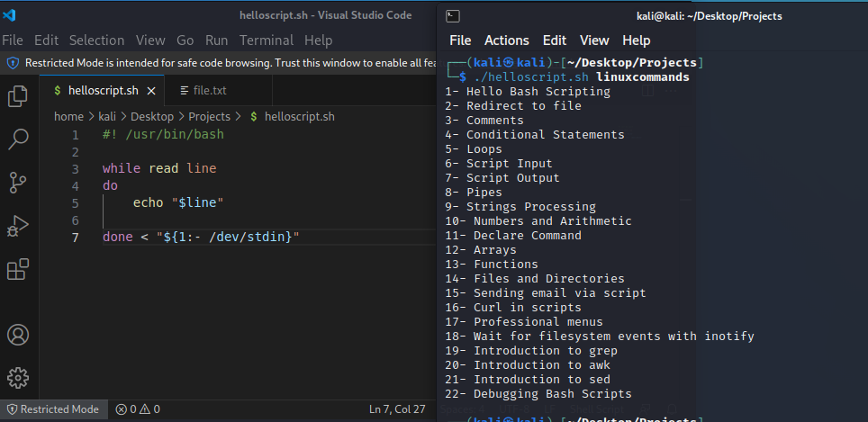This screenshot has height=422, width=868.
Task: Click Ln 7, Col 27 in status bar
Action: [397, 409]
